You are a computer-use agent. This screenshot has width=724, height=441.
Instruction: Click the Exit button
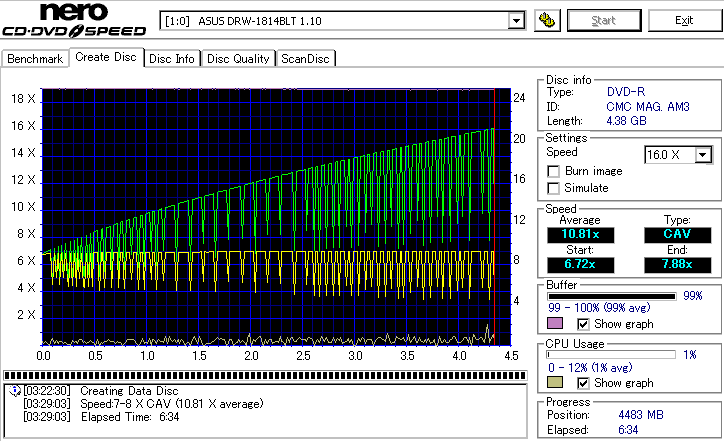(683, 21)
